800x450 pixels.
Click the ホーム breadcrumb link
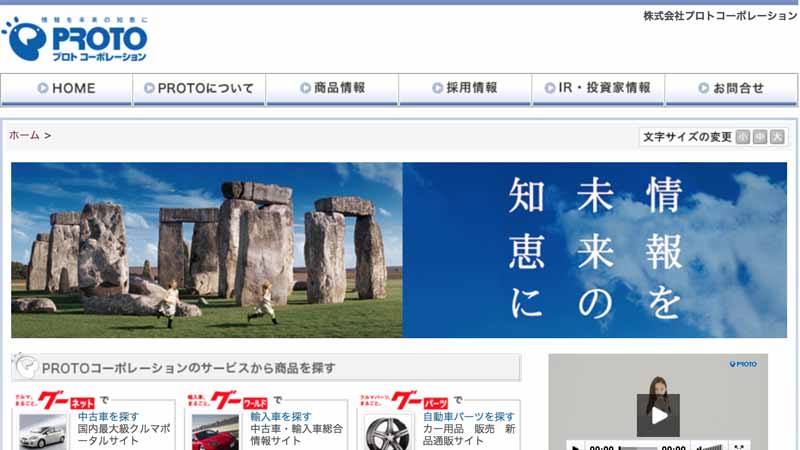coord(24,135)
